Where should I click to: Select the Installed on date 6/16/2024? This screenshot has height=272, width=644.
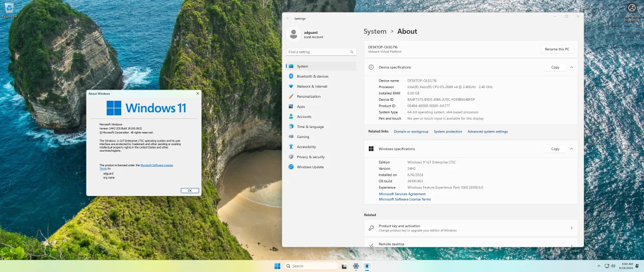(x=415, y=175)
